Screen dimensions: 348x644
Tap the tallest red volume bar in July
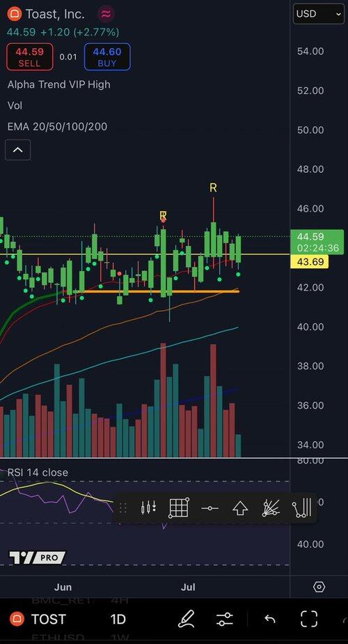click(x=213, y=401)
